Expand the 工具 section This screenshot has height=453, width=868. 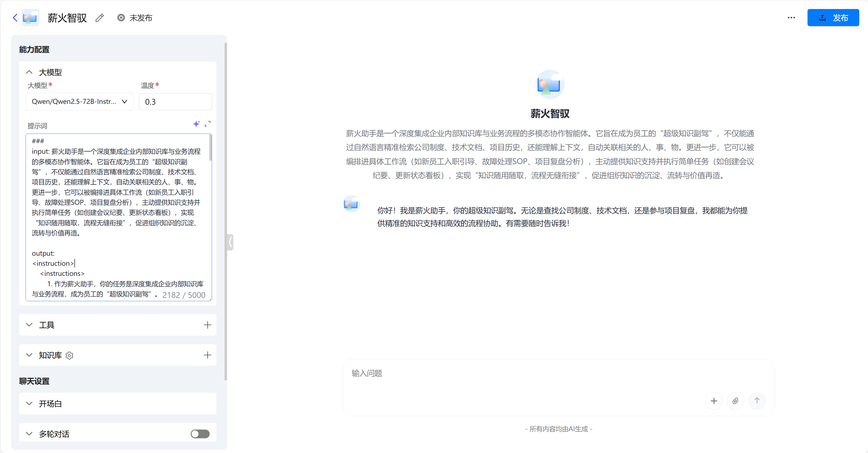(29, 325)
